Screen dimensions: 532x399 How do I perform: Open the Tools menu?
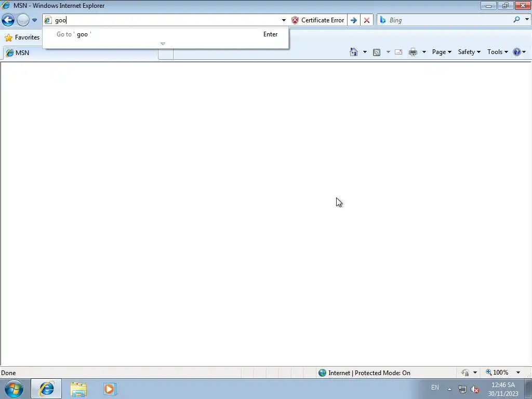pyautogui.click(x=498, y=52)
